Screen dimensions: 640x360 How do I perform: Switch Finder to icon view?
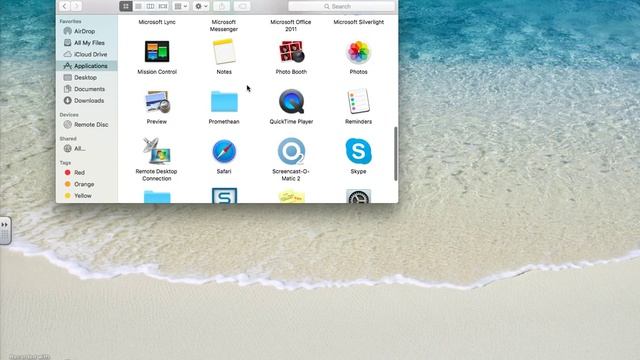pyautogui.click(x=126, y=6)
